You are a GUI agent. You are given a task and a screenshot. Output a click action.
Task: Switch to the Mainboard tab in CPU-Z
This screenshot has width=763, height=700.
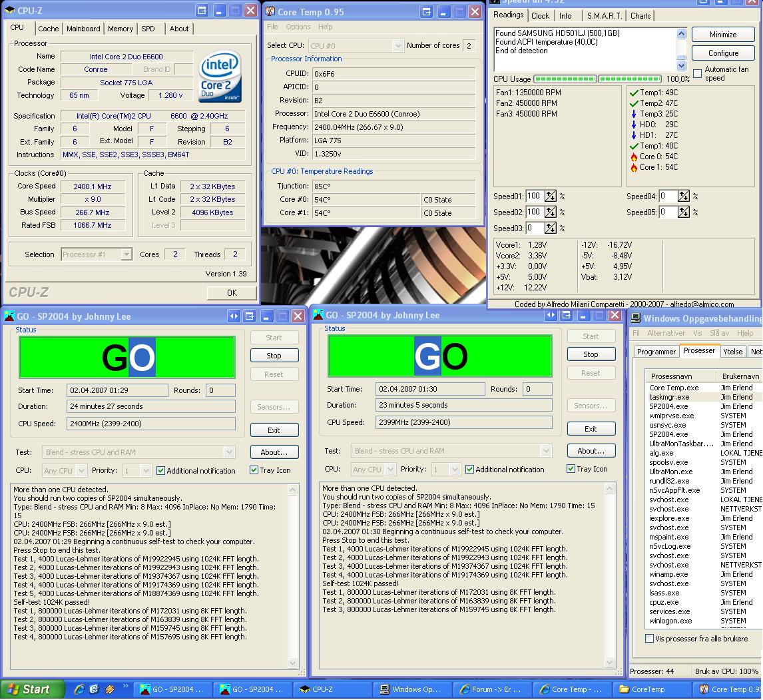[83, 29]
